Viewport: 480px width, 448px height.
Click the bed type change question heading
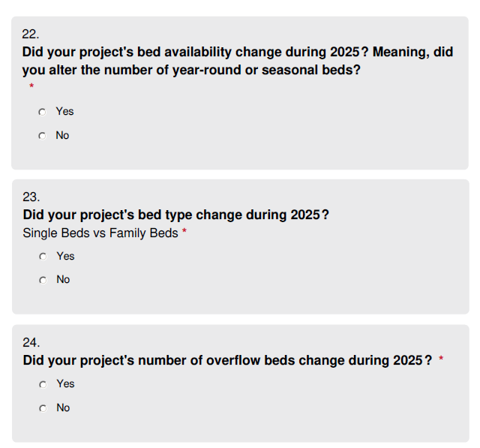176,215
